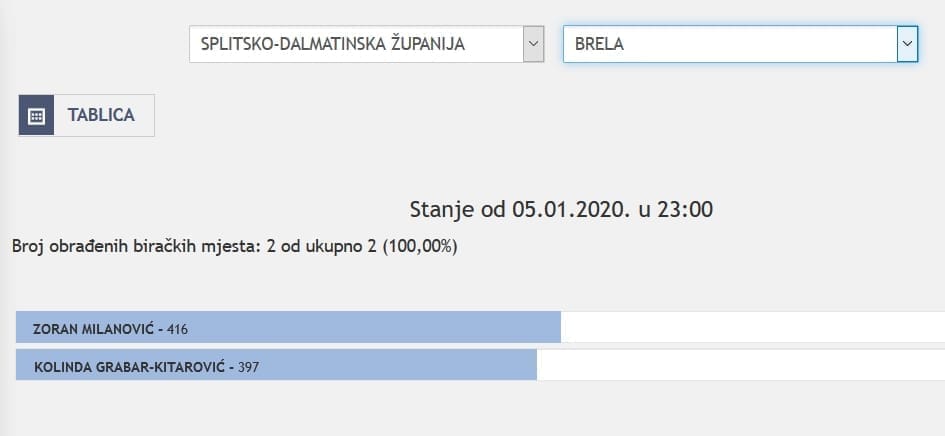
Task: Click the white unfilled part of Milanović's bar
Action: 750,328
